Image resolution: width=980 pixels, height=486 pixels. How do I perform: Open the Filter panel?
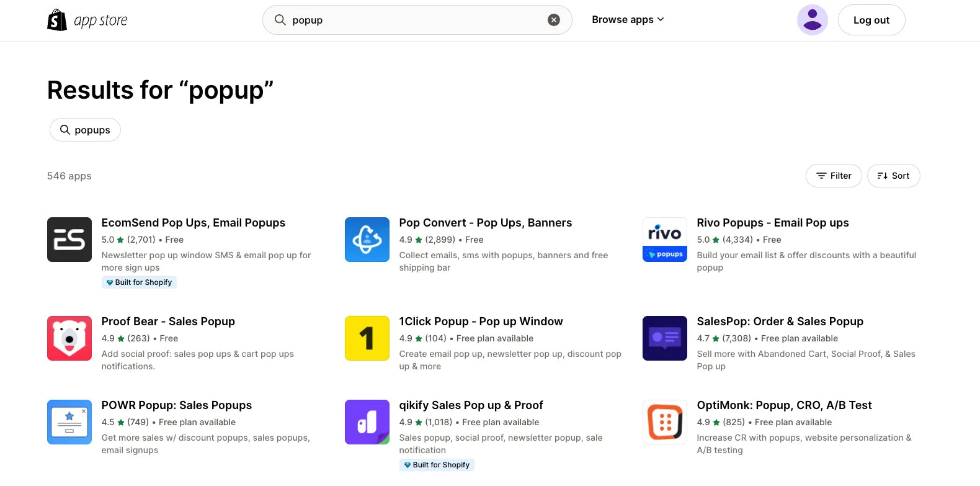coord(834,176)
